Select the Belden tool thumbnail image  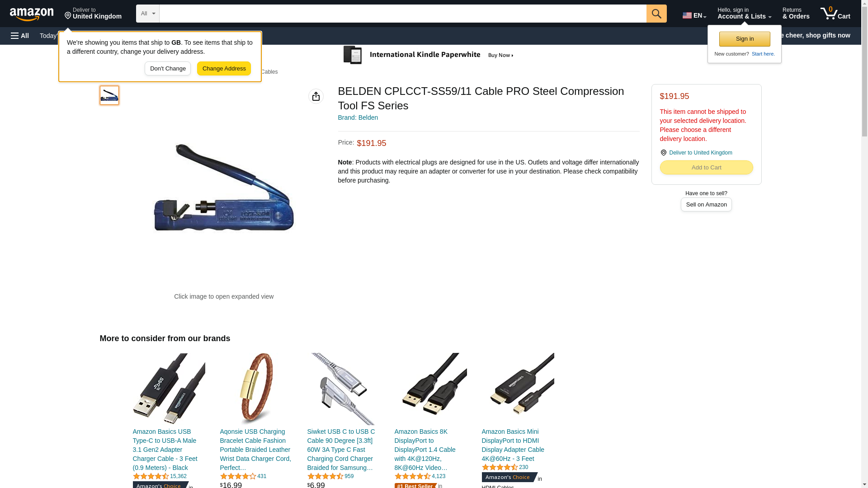109,95
